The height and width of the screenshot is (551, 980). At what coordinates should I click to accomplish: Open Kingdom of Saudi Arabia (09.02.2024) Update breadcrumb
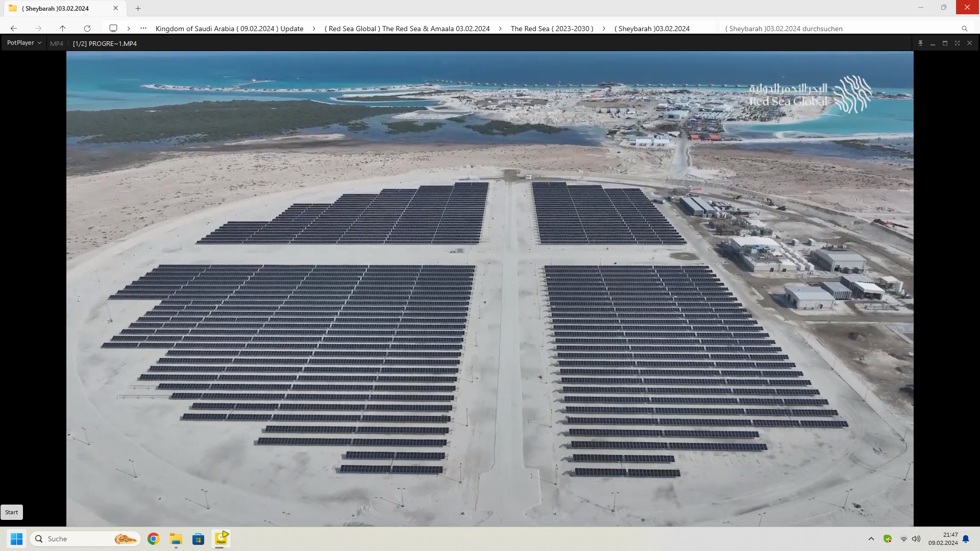(x=229, y=29)
